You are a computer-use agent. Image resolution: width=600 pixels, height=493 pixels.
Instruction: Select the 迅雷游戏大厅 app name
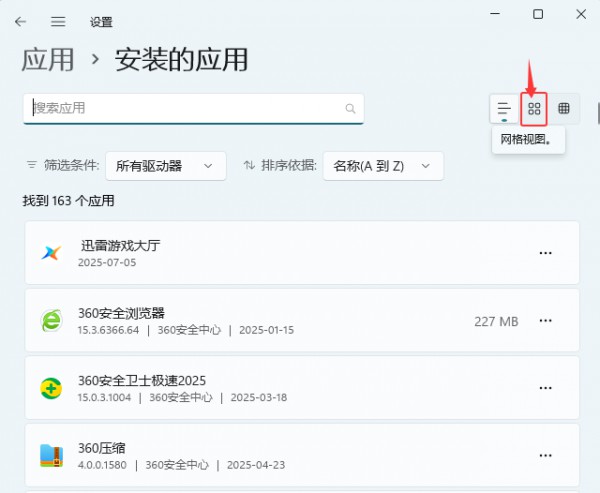pyautogui.click(x=121, y=246)
